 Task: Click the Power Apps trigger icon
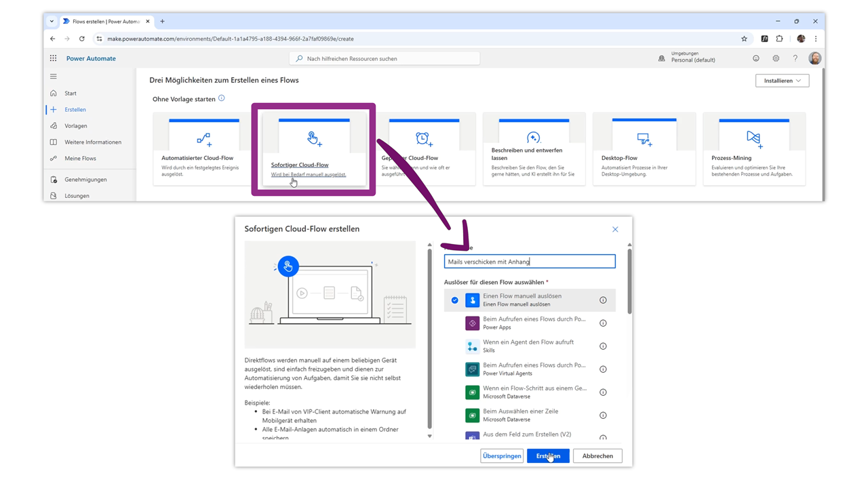click(x=473, y=323)
